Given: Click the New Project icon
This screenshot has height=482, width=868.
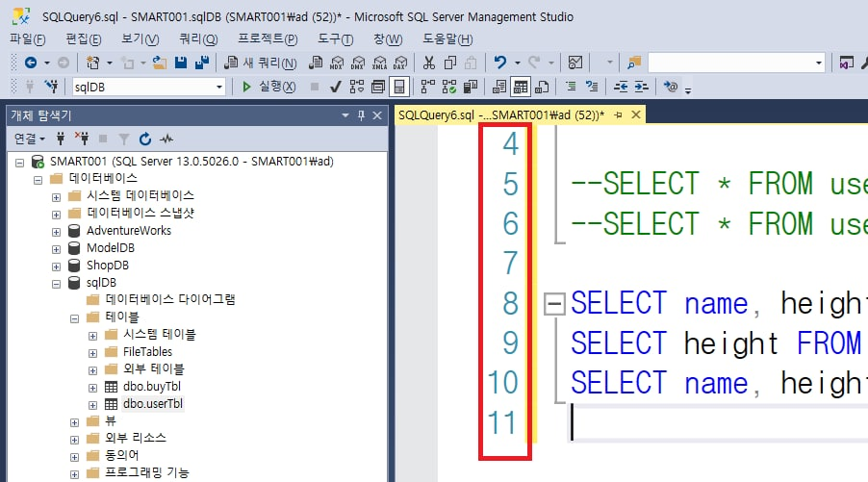Looking at the screenshot, I should [93, 63].
